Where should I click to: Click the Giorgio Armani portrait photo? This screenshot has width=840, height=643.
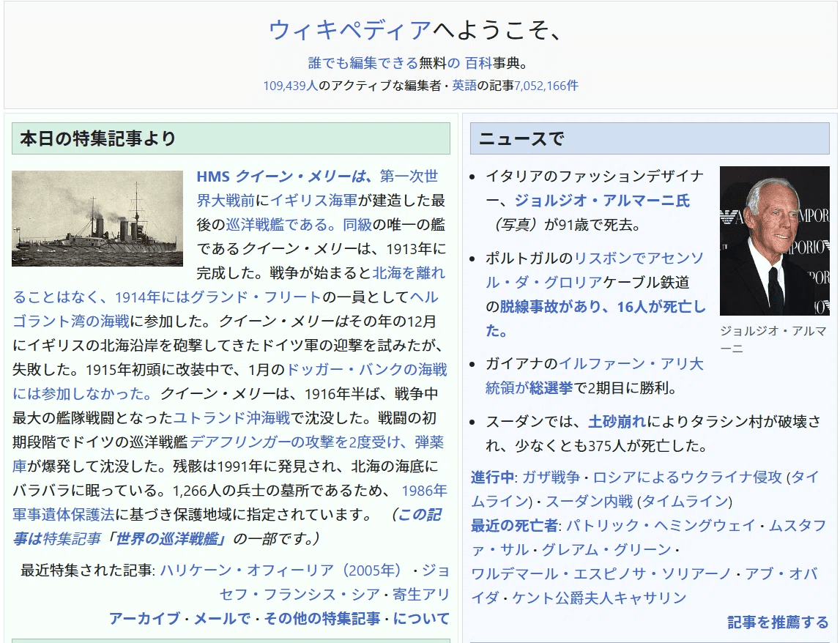(774, 241)
